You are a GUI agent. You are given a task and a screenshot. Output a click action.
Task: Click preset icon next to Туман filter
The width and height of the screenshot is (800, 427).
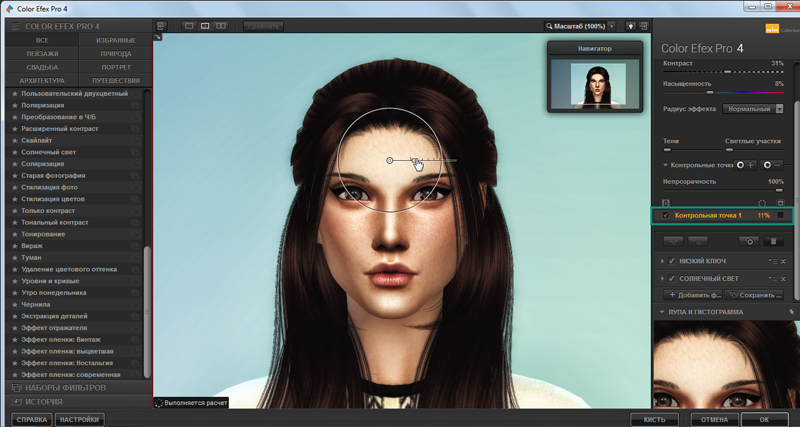click(x=135, y=258)
